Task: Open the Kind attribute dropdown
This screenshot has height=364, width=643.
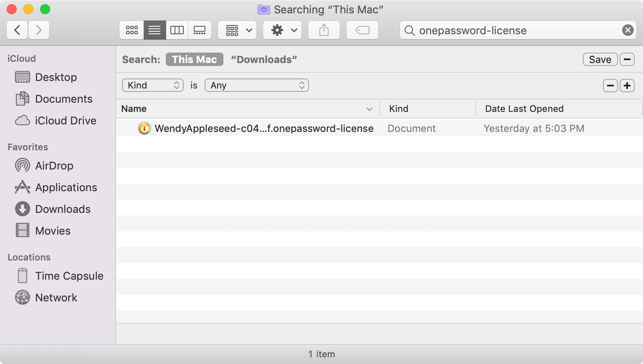Action: click(153, 85)
